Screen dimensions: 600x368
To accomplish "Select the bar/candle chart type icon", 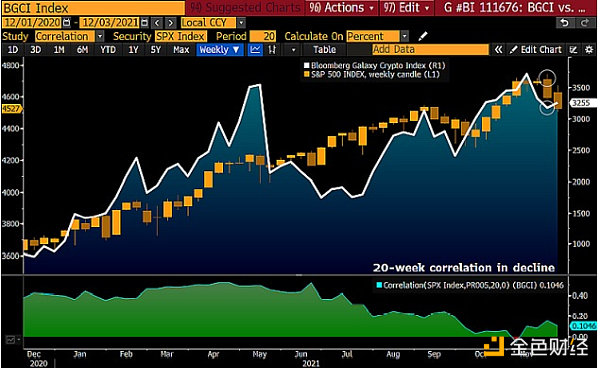I will coord(272,50).
